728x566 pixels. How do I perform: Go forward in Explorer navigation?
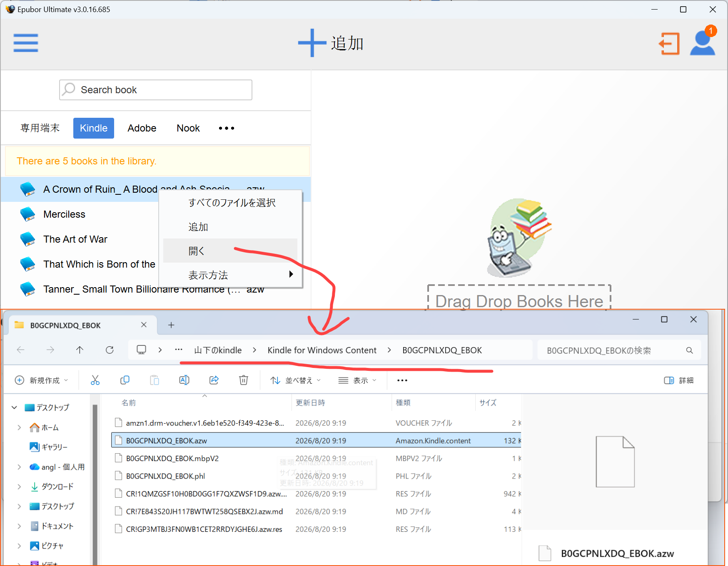pos(50,350)
